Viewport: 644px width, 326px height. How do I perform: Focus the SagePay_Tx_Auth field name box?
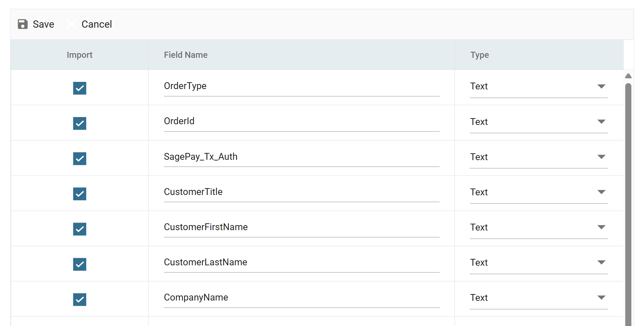[x=302, y=157]
